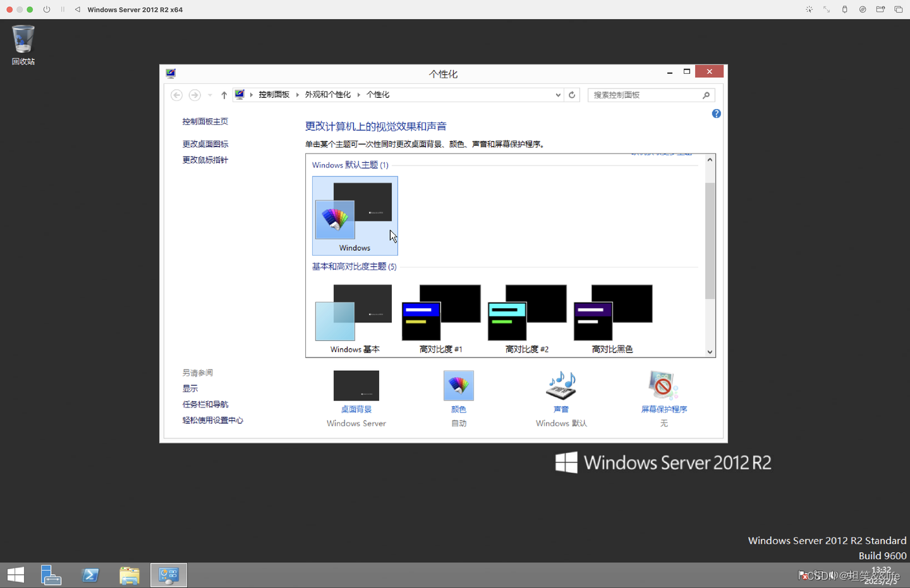The height and width of the screenshot is (588, 910).
Task: Select the Control Panel taskbar button
Action: [x=169, y=575]
